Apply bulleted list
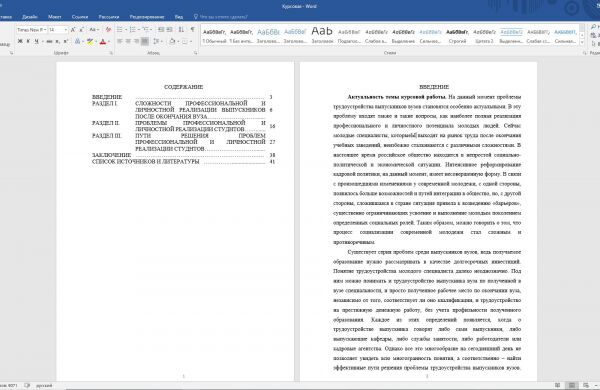This screenshot has width=600, height=390. click(x=119, y=29)
